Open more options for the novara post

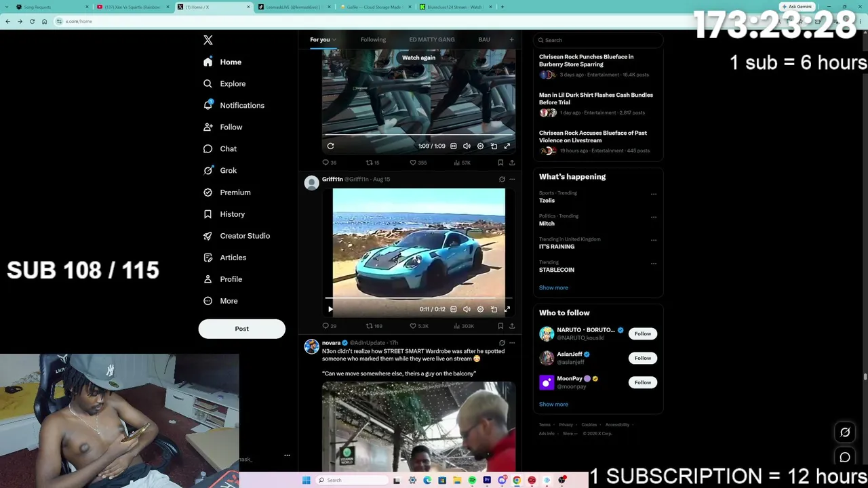click(x=512, y=343)
